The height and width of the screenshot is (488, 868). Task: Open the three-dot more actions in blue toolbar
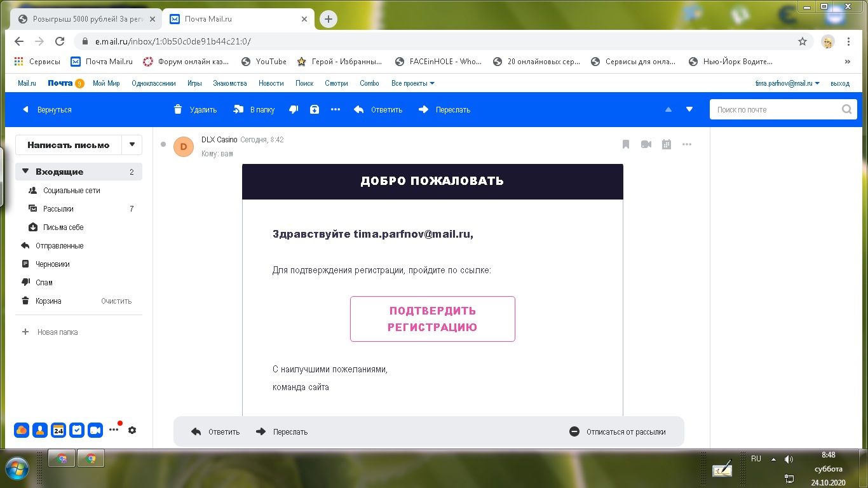point(336,109)
